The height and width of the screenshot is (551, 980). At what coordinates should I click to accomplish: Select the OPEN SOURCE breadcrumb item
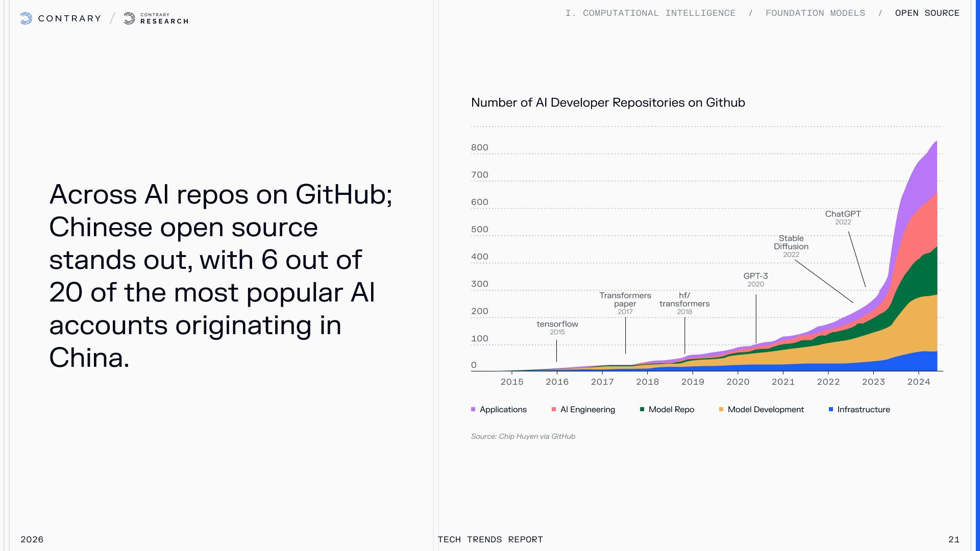tap(927, 13)
